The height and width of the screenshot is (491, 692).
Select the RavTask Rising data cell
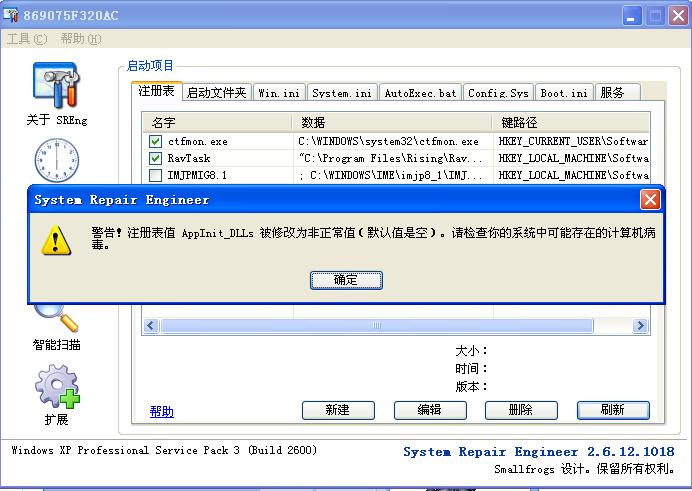393,158
